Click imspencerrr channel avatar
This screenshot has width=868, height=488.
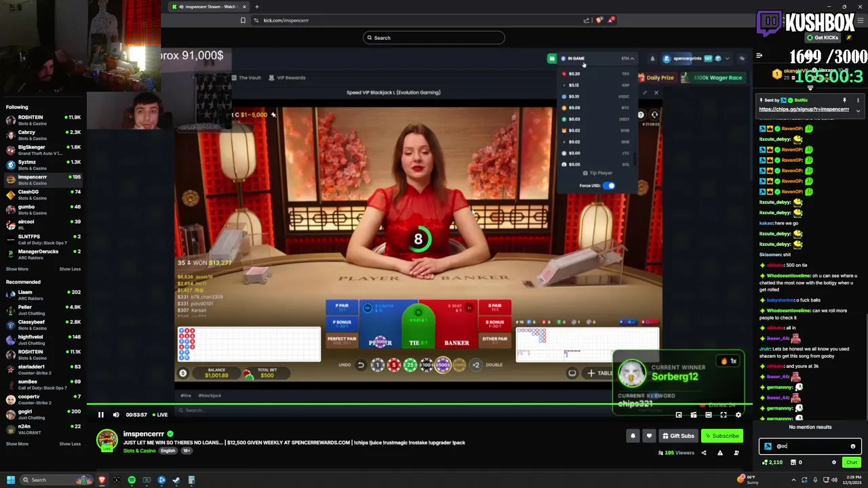point(106,440)
